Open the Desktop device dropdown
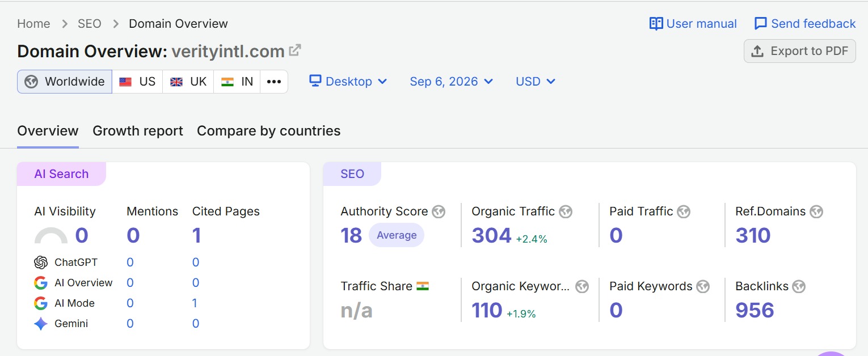This screenshot has height=356, width=868. pyautogui.click(x=348, y=82)
